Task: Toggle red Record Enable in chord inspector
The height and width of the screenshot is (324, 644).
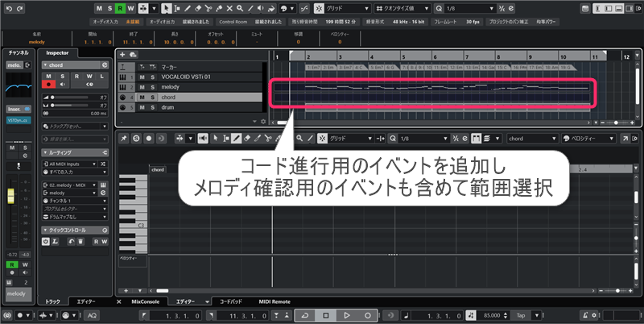Action: pyautogui.click(x=48, y=85)
